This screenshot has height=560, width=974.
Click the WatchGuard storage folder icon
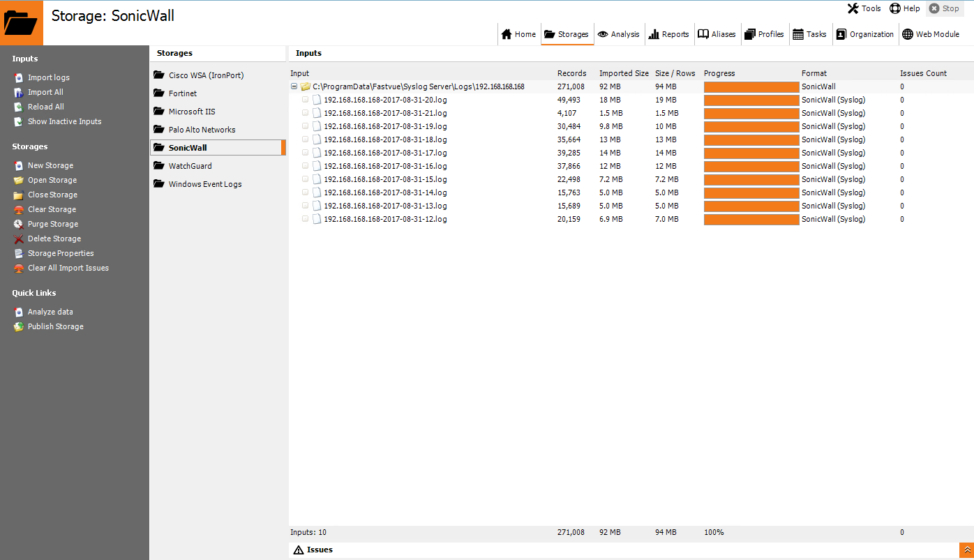pos(159,166)
